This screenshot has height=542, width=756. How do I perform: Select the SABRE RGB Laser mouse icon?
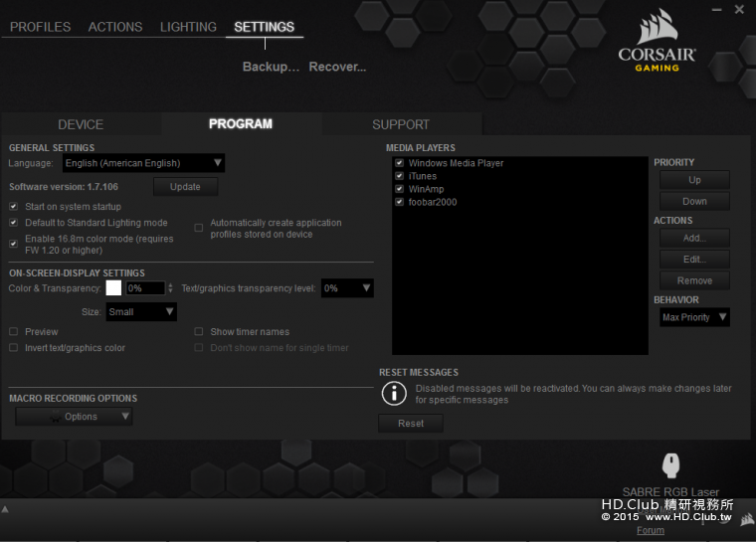tap(670, 465)
